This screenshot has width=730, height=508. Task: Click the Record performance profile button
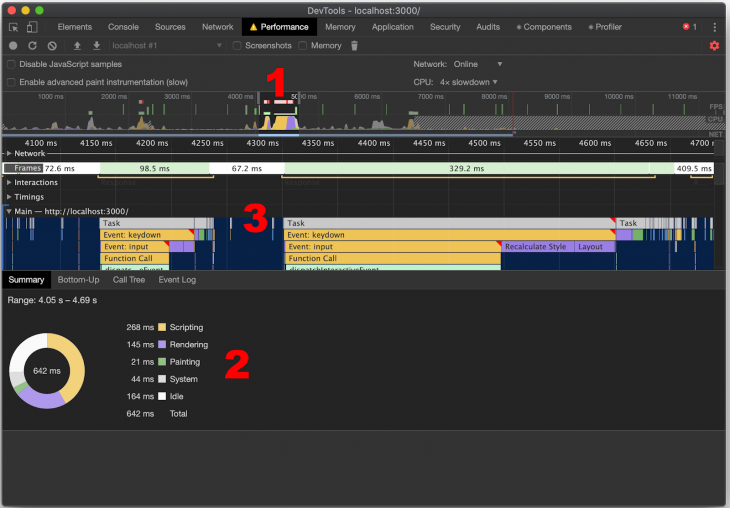[x=13, y=46]
